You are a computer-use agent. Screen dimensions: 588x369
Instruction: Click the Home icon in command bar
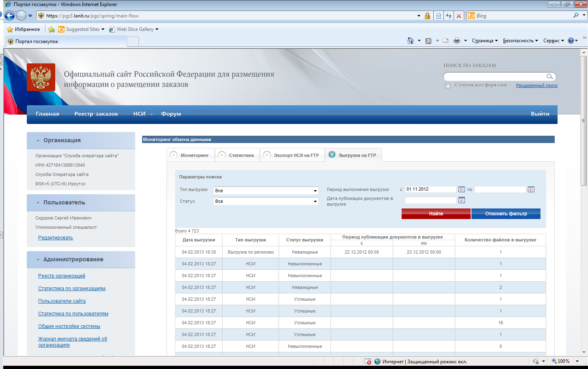[411, 41]
